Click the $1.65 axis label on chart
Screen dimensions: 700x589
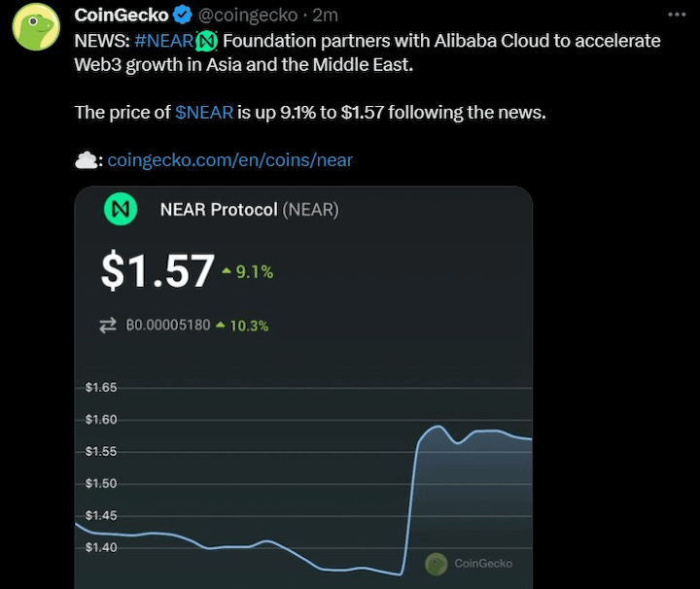[101, 387]
